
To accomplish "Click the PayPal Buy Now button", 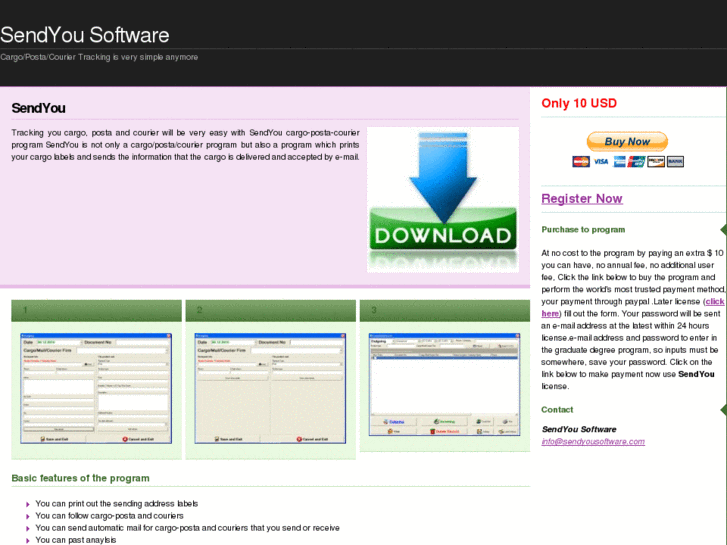I will (627, 141).
